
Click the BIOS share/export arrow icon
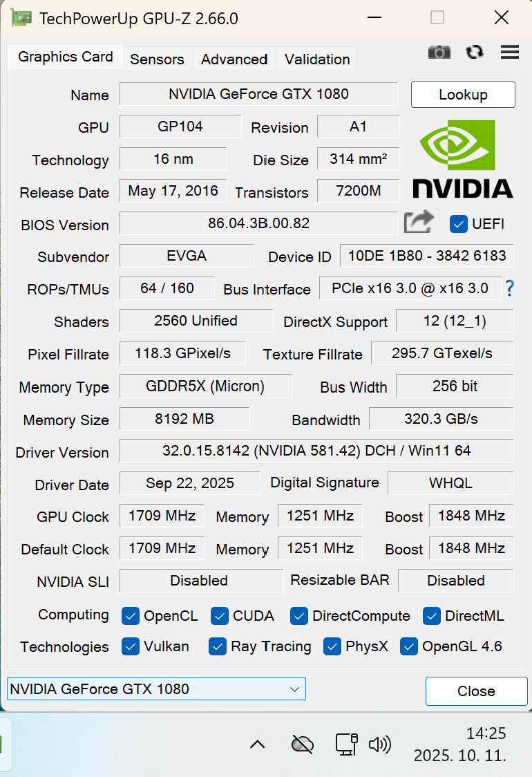(x=419, y=223)
